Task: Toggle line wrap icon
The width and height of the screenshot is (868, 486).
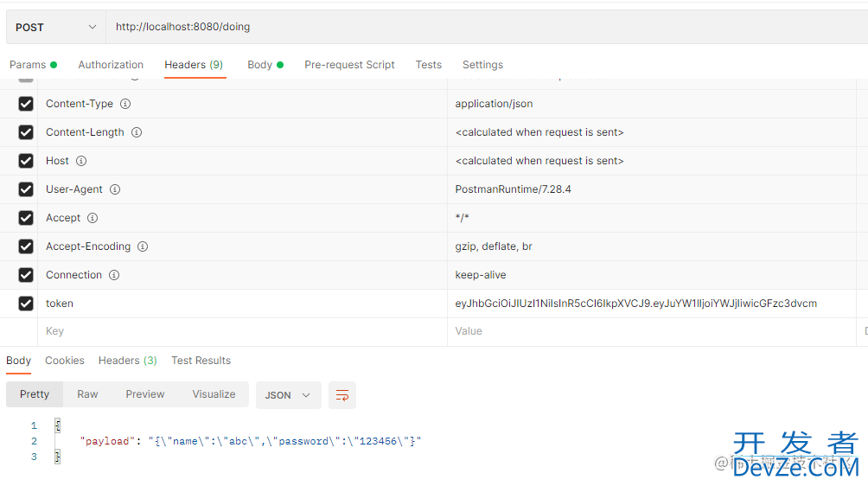Action: point(342,395)
